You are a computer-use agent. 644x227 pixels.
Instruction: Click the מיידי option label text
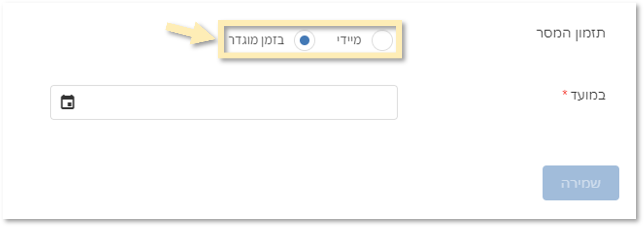[349, 40]
